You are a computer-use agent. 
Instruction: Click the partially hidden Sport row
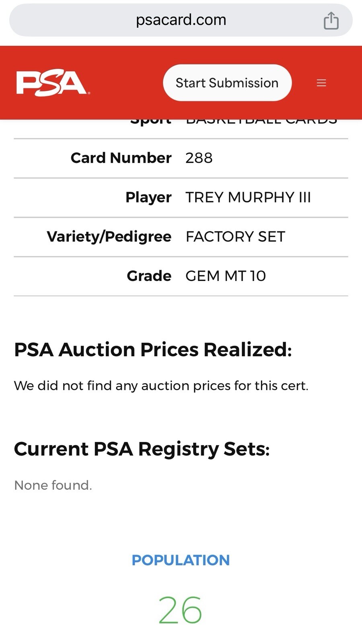pyautogui.click(x=181, y=129)
